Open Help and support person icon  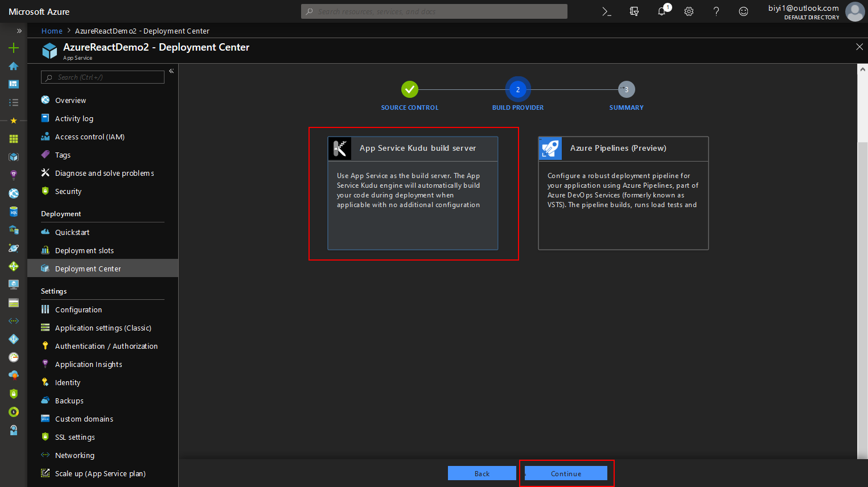click(x=14, y=430)
